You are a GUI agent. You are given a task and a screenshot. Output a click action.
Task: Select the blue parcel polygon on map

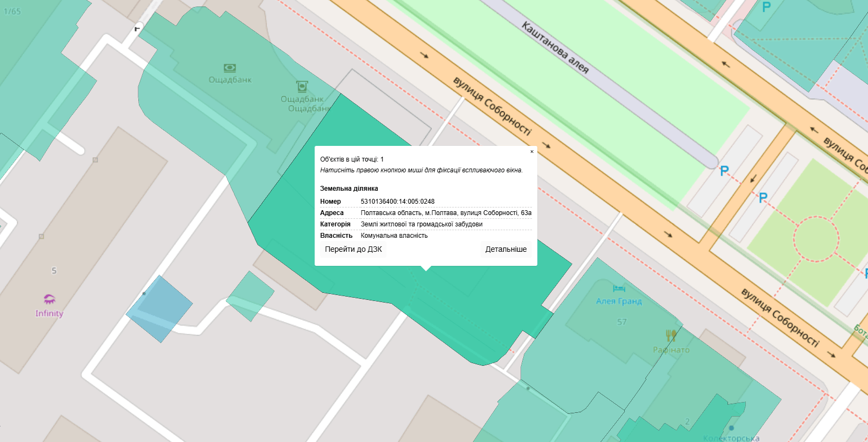coord(159,309)
